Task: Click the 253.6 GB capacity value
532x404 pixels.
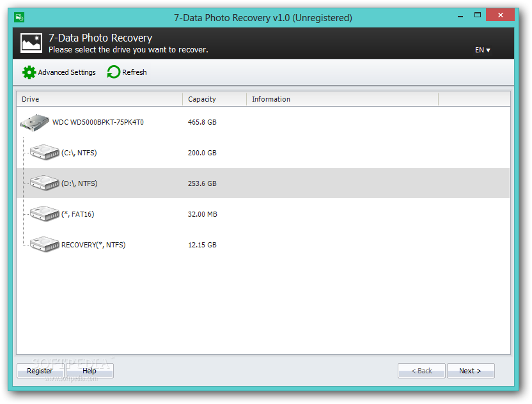Action: [202, 183]
